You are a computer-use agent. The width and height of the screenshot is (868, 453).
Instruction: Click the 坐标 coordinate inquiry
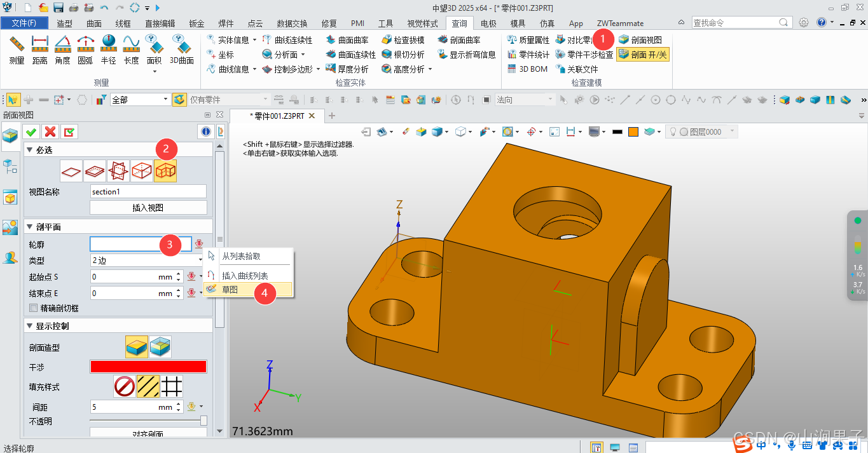click(x=220, y=55)
